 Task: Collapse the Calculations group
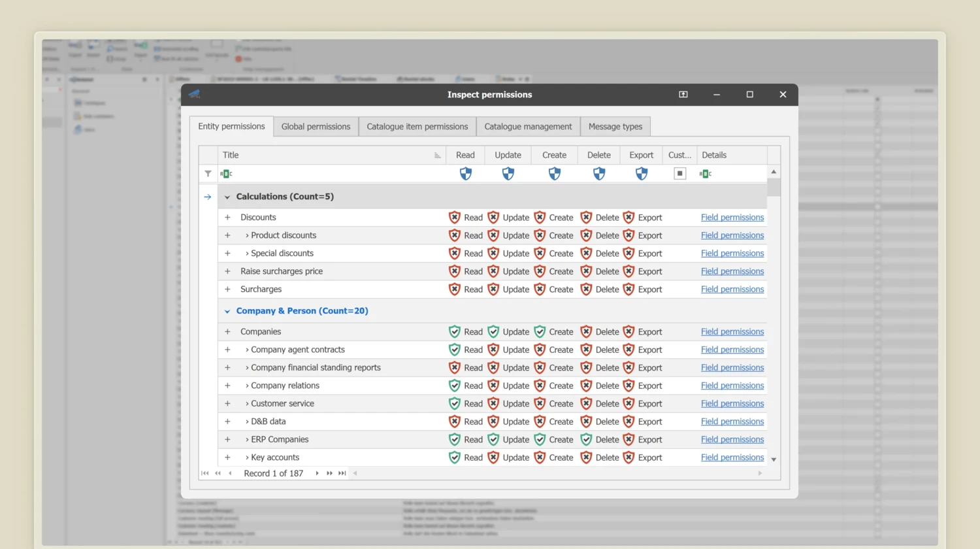coord(227,197)
